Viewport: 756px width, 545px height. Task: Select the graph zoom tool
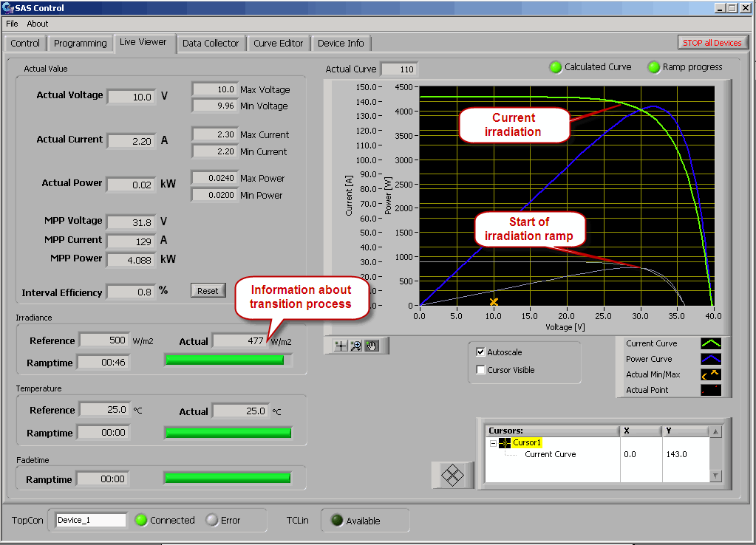(x=355, y=346)
